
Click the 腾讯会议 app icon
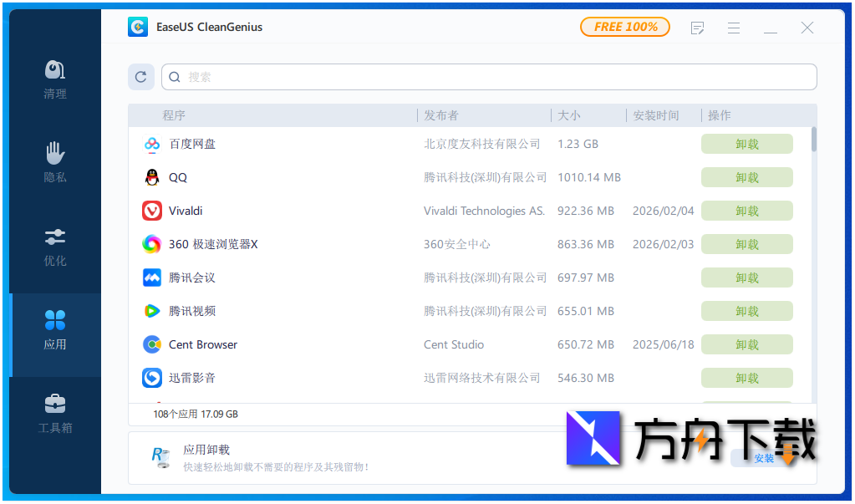151,277
